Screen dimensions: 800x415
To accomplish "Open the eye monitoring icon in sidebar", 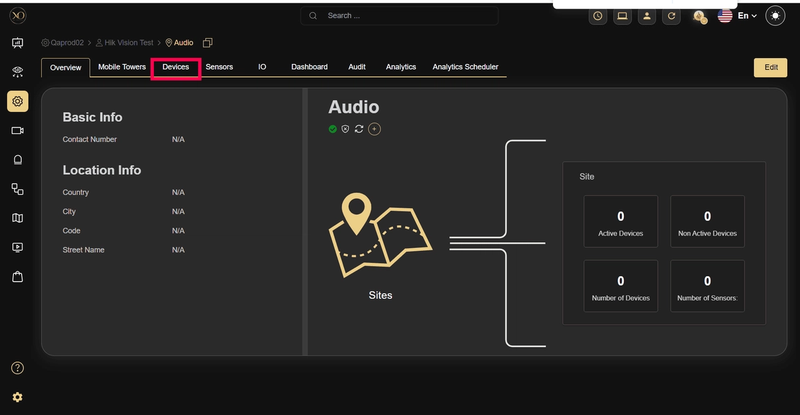I will [17, 72].
